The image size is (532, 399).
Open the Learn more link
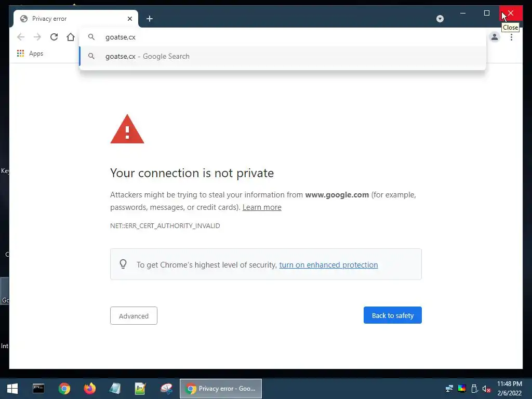coord(262,207)
